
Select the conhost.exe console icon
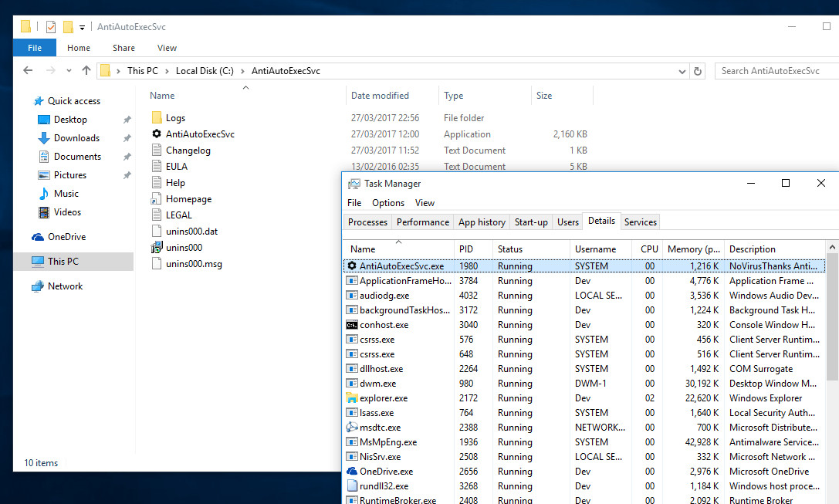click(351, 325)
